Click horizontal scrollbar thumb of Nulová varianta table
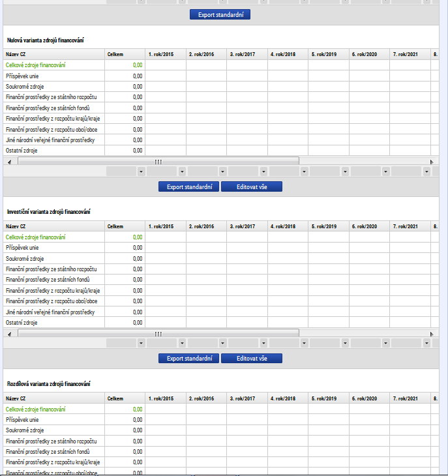The height and width of the screenshot is (476, 448). point(158,161)
